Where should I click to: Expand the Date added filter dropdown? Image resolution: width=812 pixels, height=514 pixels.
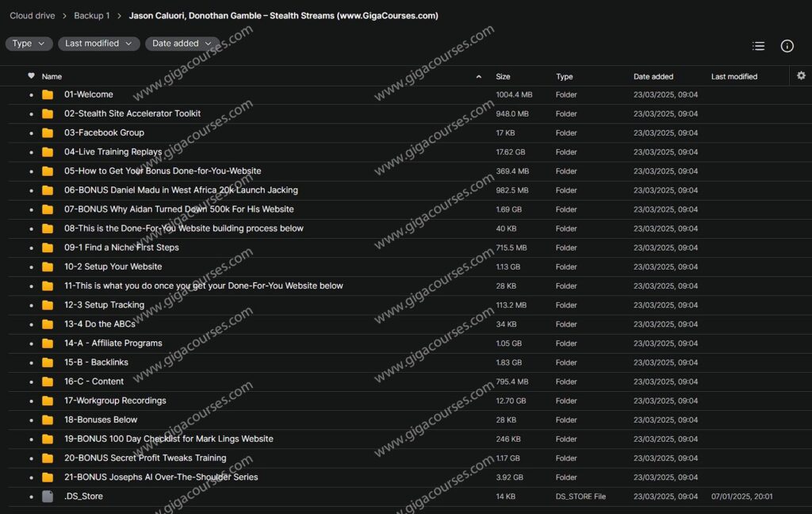coord(182,44)
